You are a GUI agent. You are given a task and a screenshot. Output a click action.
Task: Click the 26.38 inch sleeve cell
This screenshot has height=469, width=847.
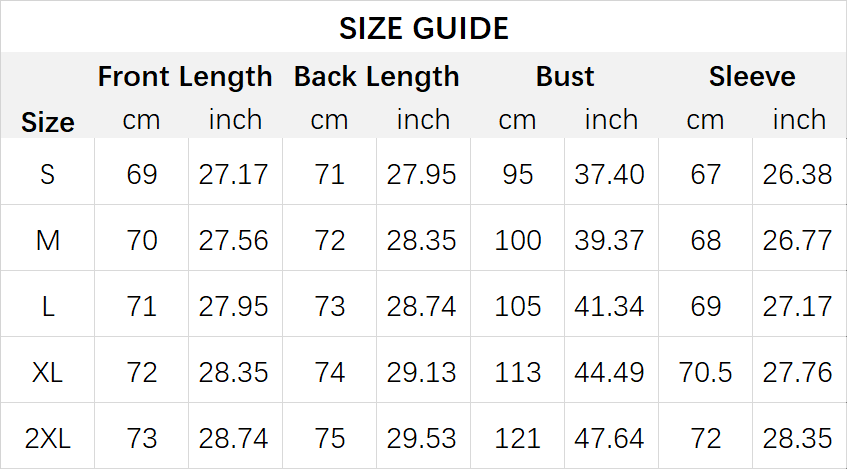click(x=797, y=174)
